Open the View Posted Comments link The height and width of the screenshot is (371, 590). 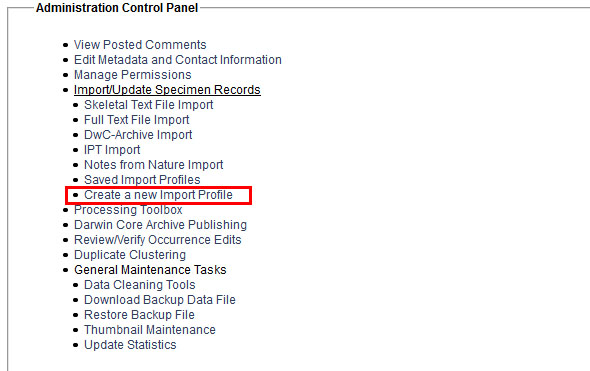coord(140,45)
